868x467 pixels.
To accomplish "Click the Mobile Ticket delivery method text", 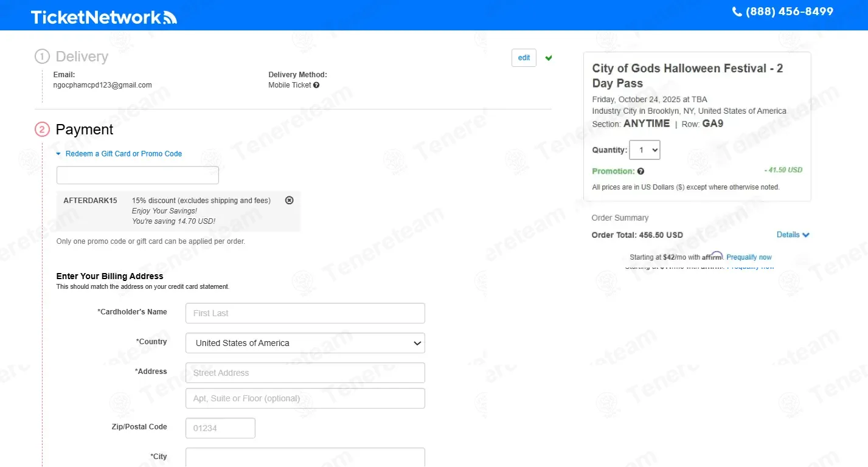I will coord(290,85).
